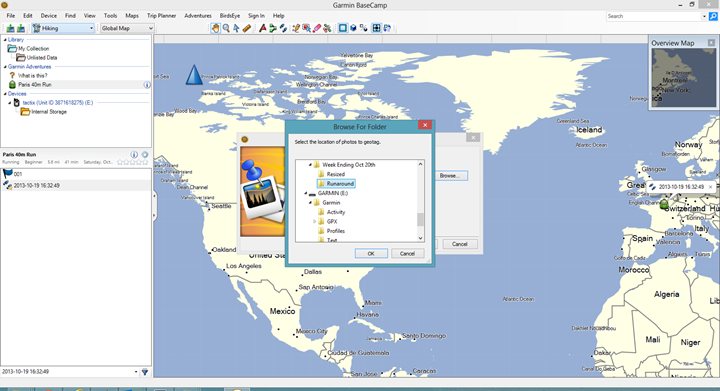Select the Erase tool
The height and width of the screenshot is (391, 720).
[x=317, y=28]
